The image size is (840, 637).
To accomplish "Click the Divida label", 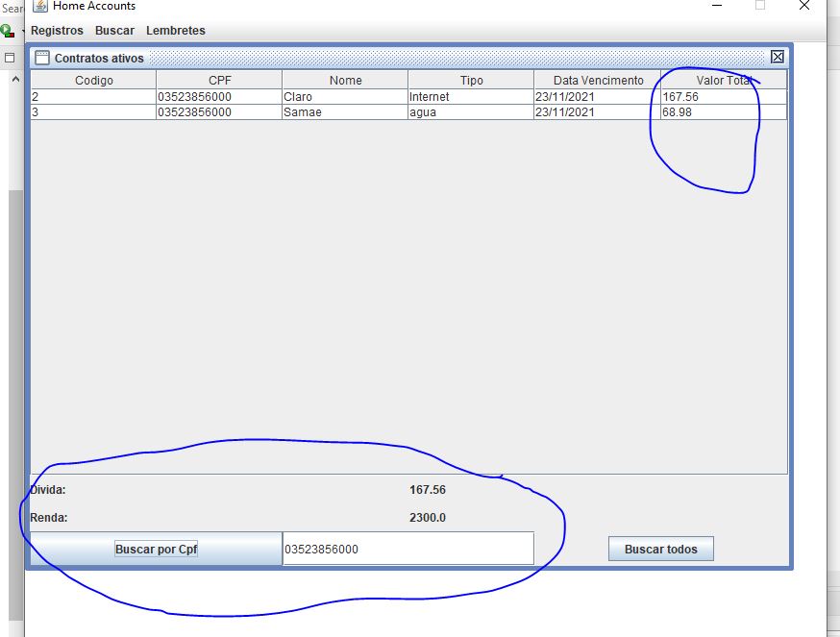I will tap(48, 490).
